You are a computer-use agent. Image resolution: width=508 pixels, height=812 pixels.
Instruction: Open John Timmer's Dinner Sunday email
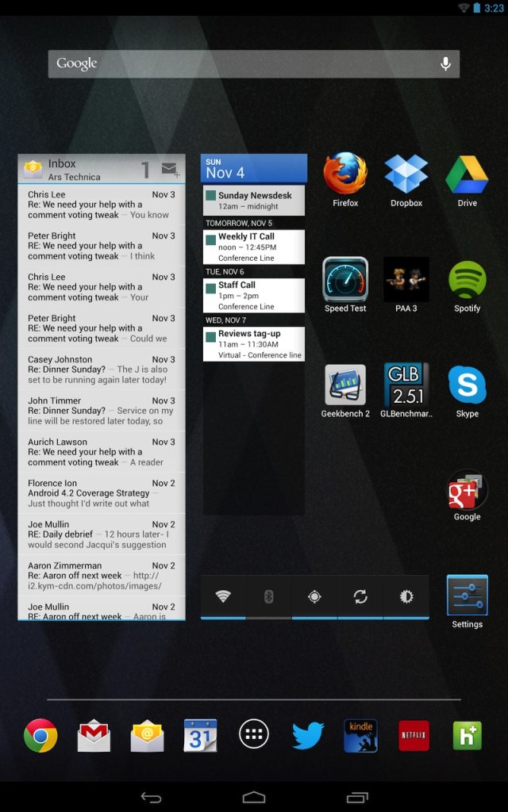coord(102,411)
